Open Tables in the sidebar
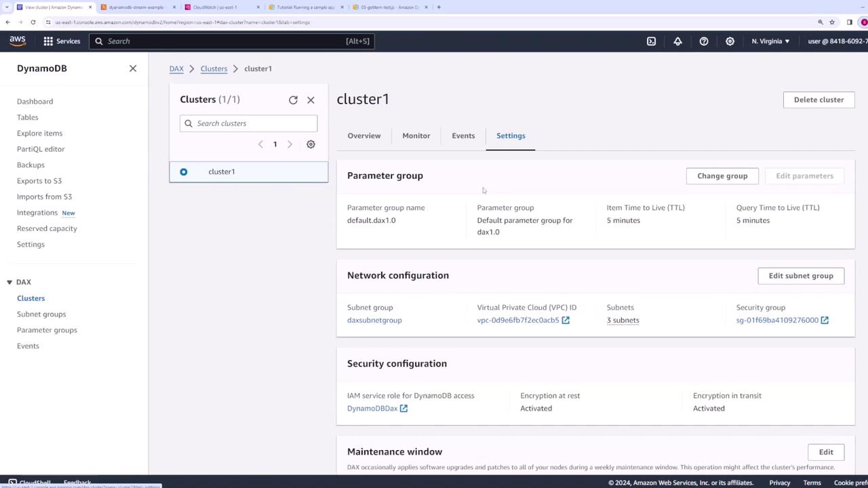The height and width of the screenshot is (488, 868). coord(28,117)
